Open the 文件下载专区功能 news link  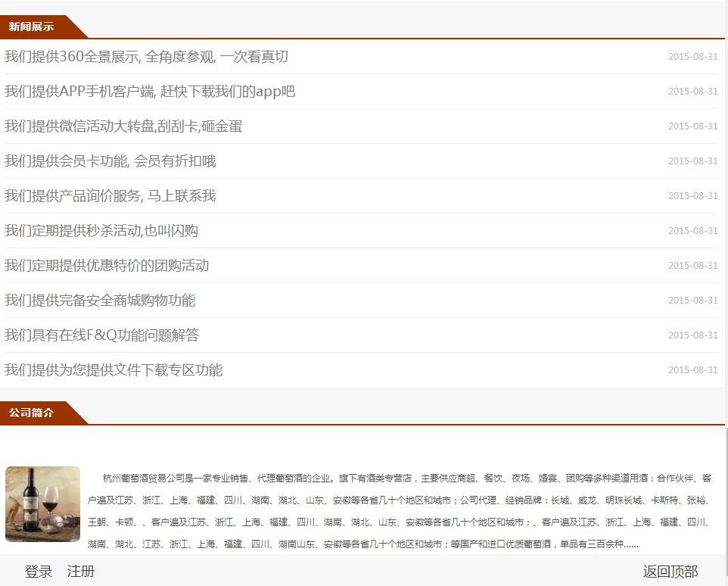point(114,370)
